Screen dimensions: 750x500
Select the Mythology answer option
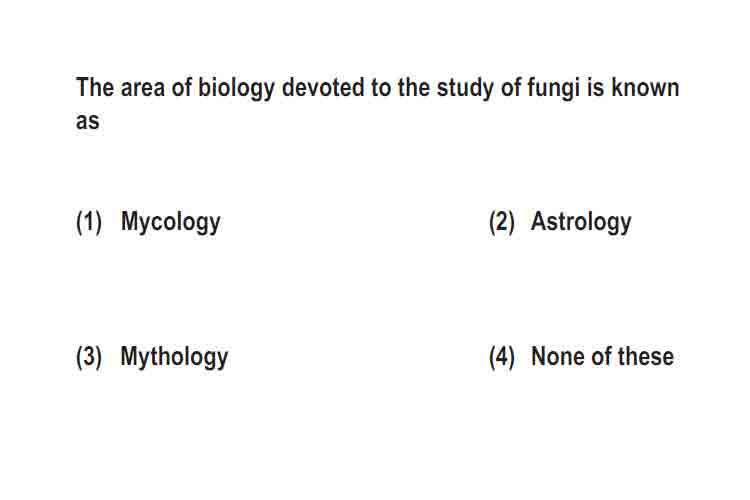(x=174, y=357)
